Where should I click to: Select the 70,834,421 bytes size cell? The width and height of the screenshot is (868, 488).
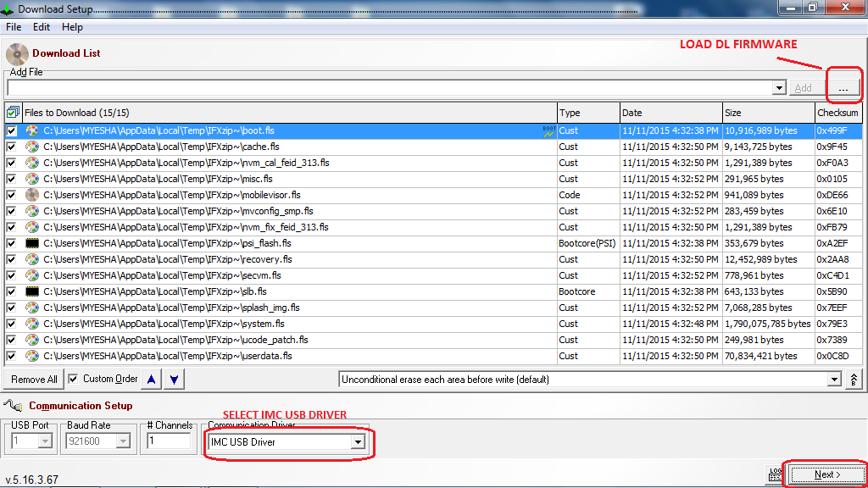[x=760, y=356]
